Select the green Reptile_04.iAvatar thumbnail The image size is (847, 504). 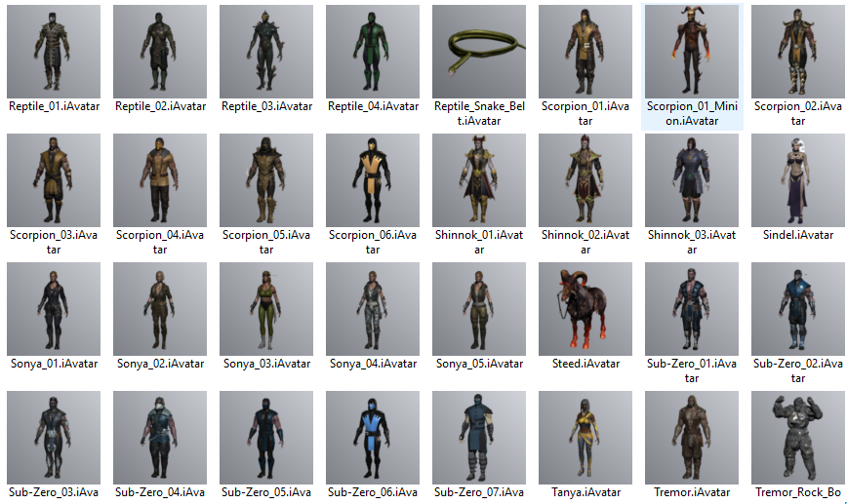coord(373,52)
